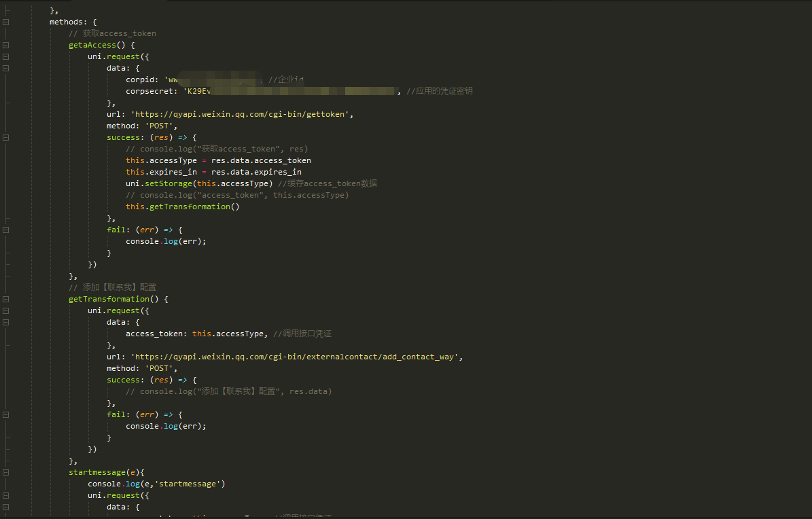Click commented console.log("获取access_token", res) line
The image size is (812, 519).
coord(217,149)
